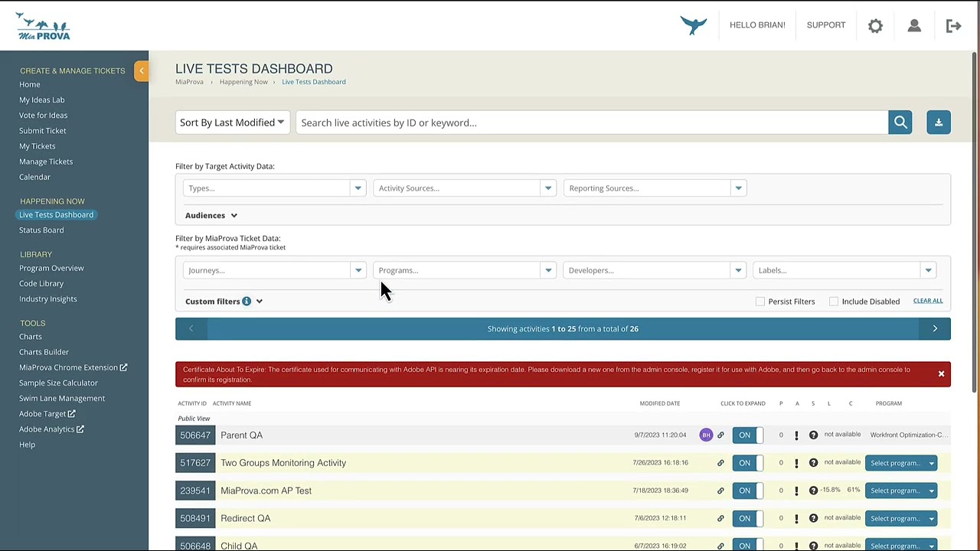Viewport: 980px width, 551px height.
Task: Expand the Audiences section
Action: [211, 215]
